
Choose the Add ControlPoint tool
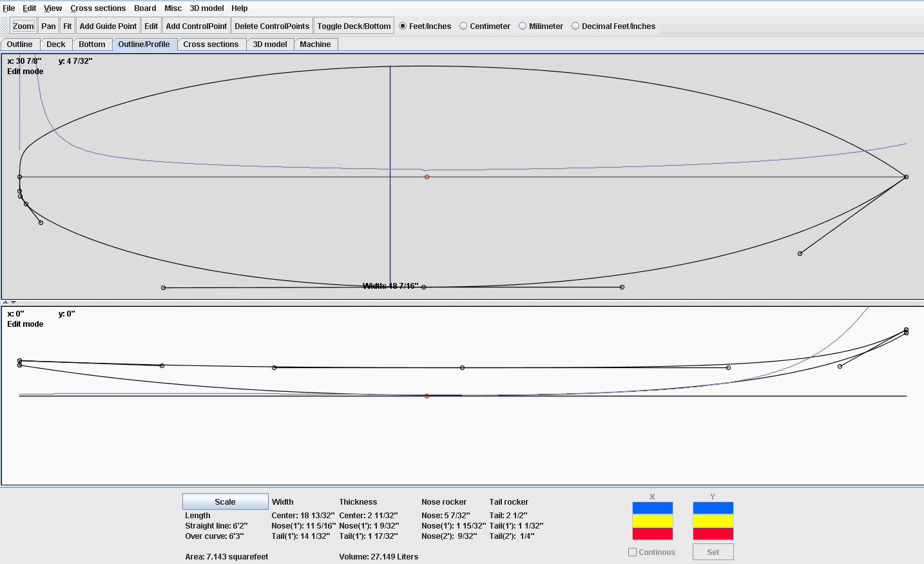click(195, 26)
